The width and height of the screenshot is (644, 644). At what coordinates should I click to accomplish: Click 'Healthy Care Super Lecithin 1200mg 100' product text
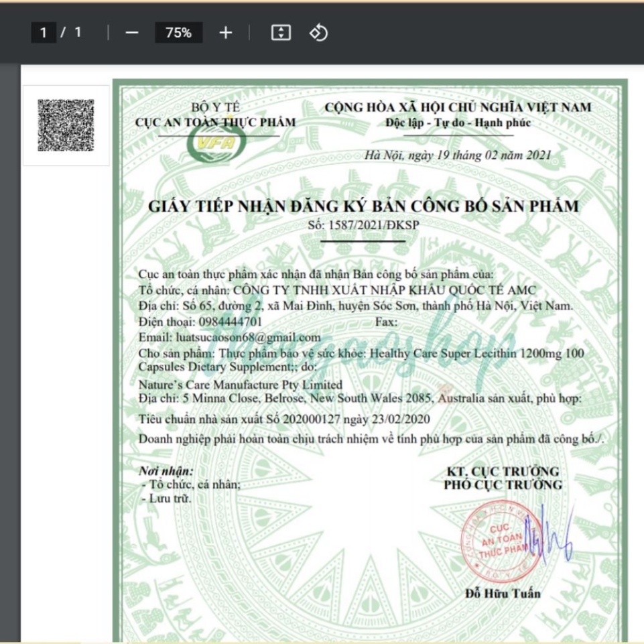pyautogui.click(x=477, y=353)
